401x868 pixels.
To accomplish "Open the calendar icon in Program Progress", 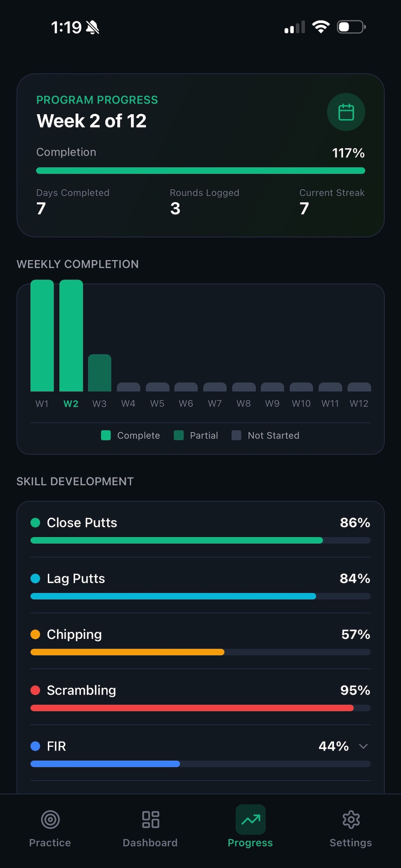I will [x=346, y=112].
